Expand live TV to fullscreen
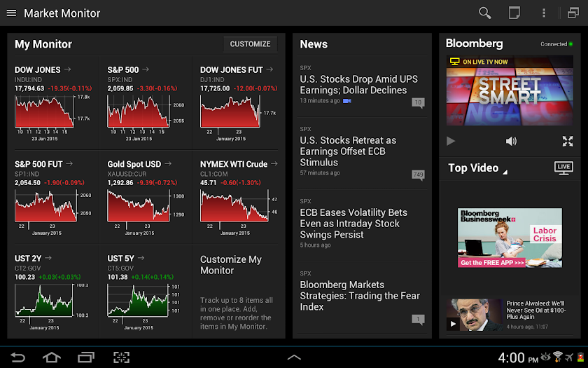Image resolution: width=588 pixels, height=368 pixels. click(x=568, y=141)
